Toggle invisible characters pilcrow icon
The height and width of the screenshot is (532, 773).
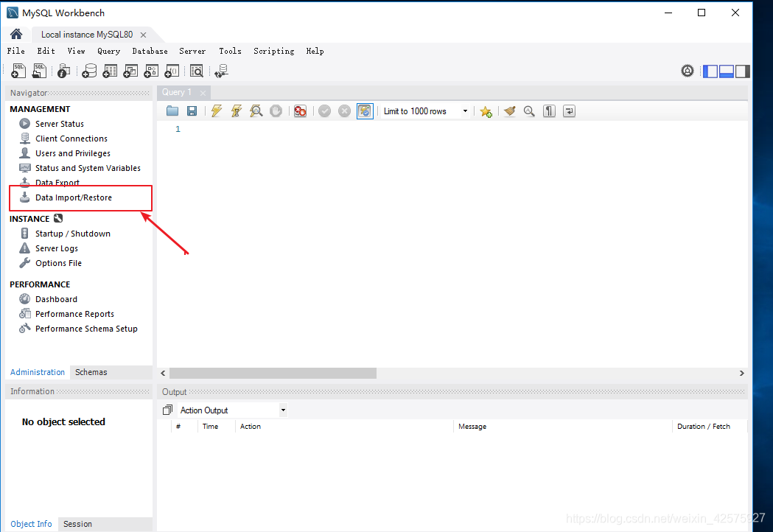(x=549, y=111)
